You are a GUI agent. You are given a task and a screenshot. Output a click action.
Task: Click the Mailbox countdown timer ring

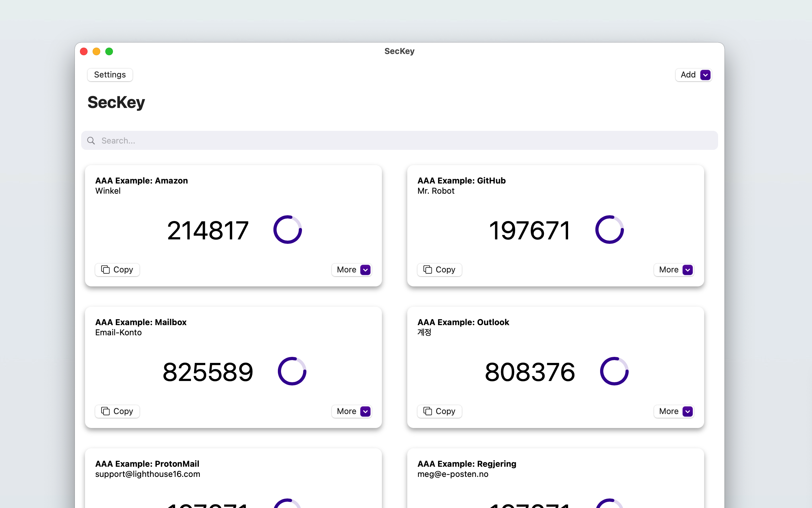click(292, 371)
